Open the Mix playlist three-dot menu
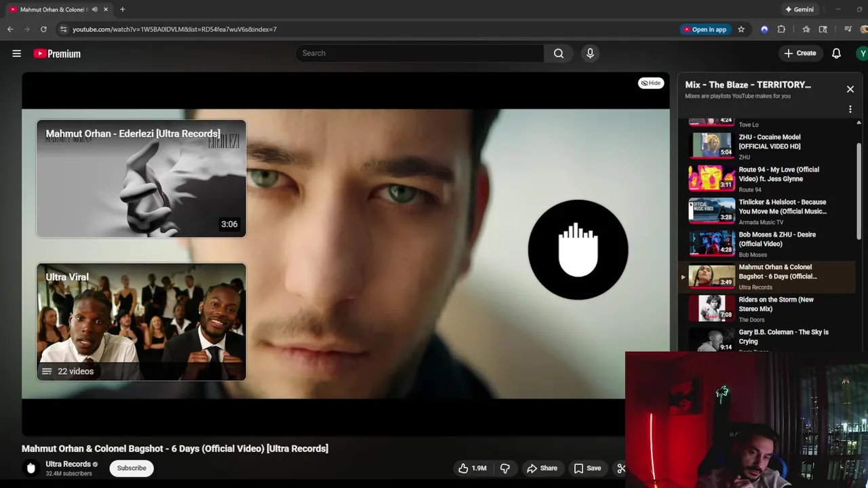Screen dimensions: 868x488 click(x=850, y=109)
